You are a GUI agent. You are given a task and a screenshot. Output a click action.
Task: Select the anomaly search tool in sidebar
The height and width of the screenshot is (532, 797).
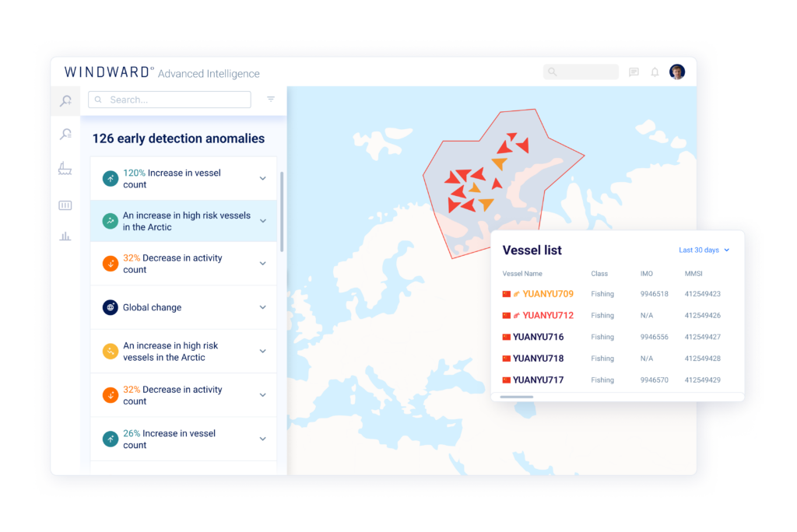pos(66,101)
